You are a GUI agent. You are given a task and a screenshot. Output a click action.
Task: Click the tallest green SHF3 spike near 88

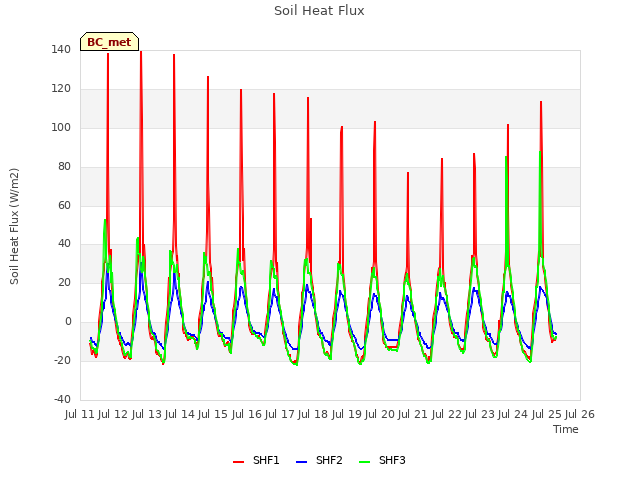point(540,152)
